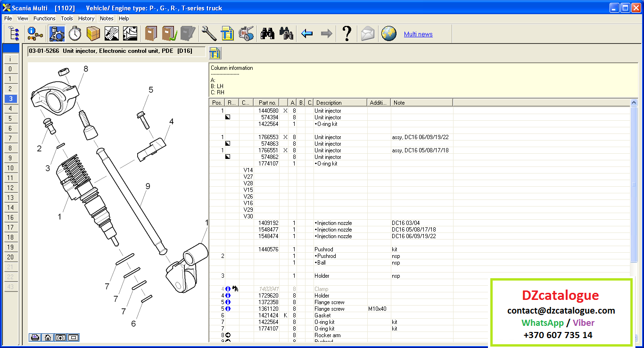Open the Help menu
Viewport: 644px width, 348px height.
click(124, 18)
